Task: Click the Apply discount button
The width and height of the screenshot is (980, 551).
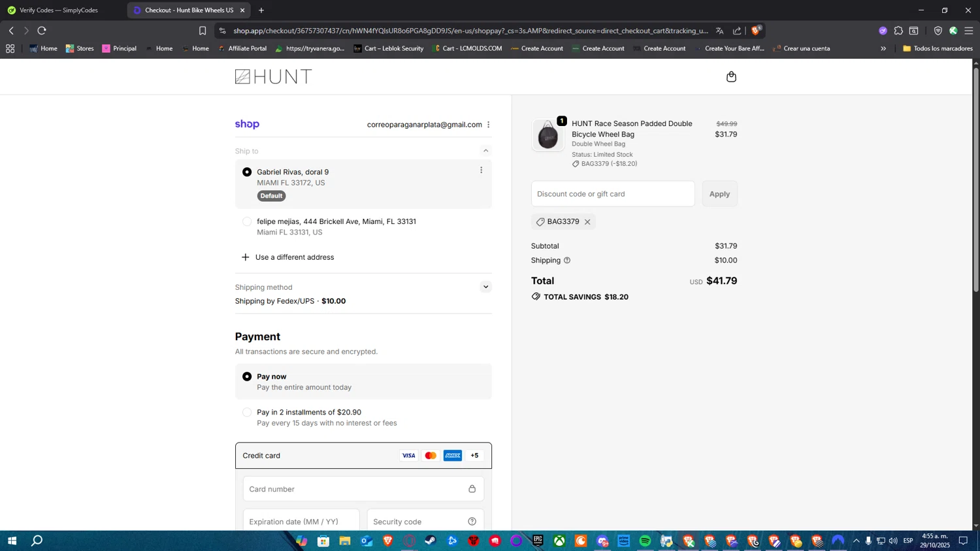Action: pyautogui.click(x=719, y=194)
